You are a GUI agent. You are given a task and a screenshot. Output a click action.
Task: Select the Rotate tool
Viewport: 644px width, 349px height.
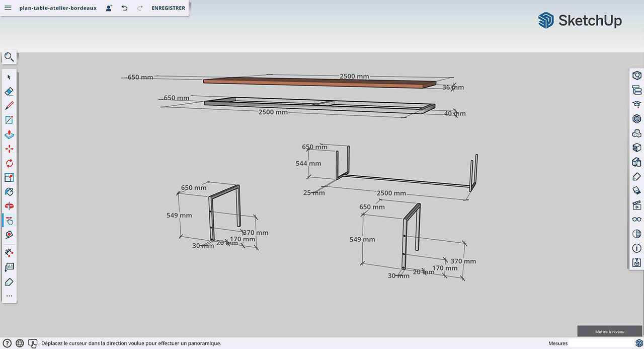(x=9, y=163)
